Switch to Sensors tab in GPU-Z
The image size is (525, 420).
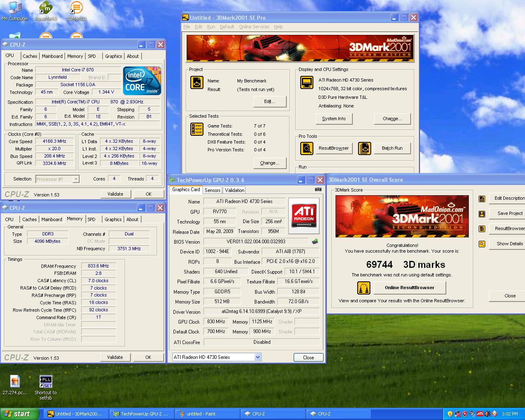(212, 190)
